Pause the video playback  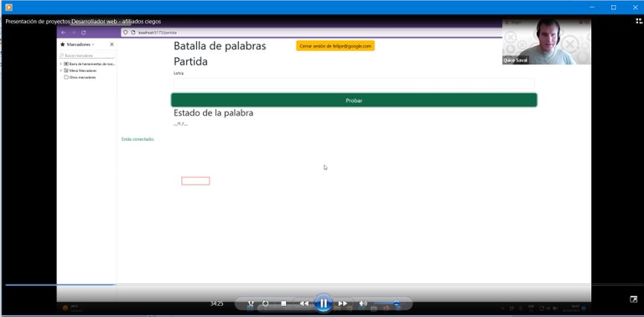(x=324, y=304)
